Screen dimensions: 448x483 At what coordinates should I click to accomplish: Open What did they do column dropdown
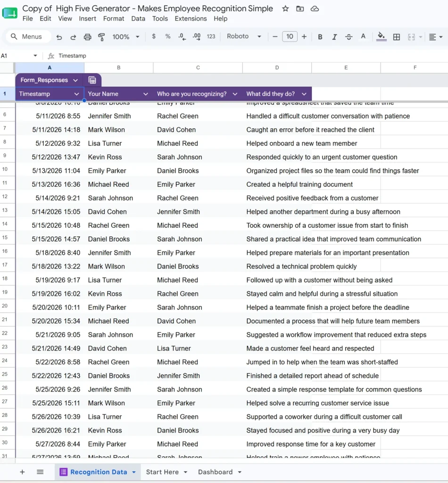pos(304,94)
